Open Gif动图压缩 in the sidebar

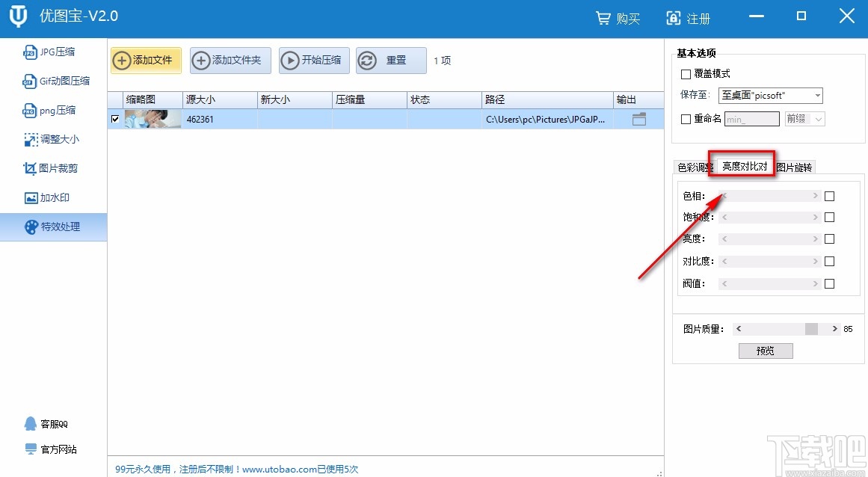(x=56, y=81)
